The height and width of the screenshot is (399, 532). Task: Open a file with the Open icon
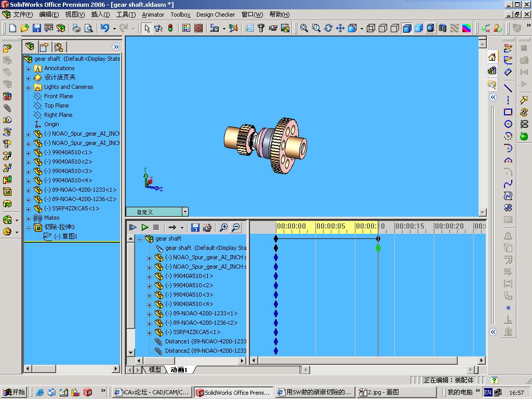click(x=24, y=28)
